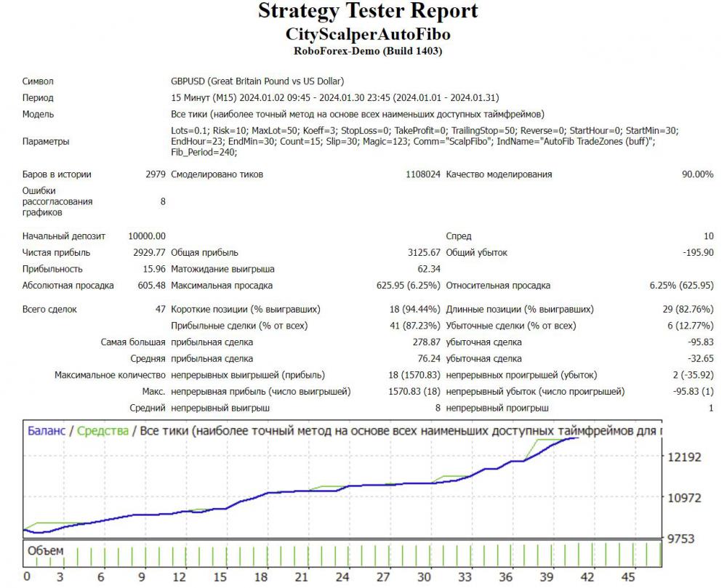Click the Качество моделирования label

pos(499,174)
